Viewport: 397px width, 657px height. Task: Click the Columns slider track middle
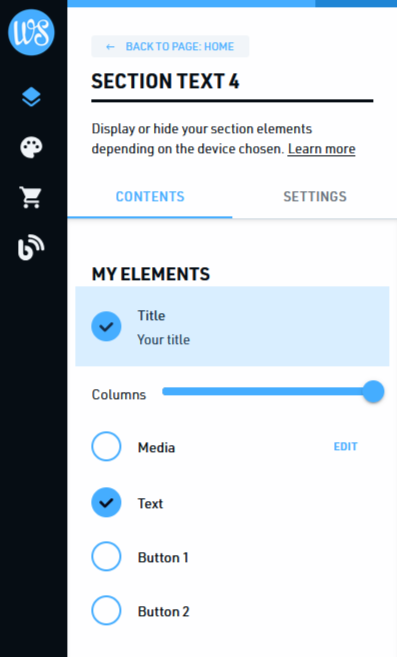[x=268, y=391]
